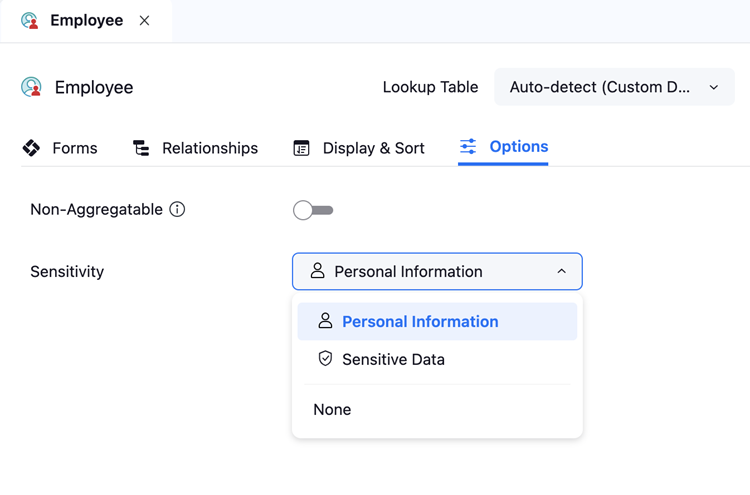This screenshot has width=750, height=495.
Task: Click the Options sliders icon
Action: [x=468, y=147]
